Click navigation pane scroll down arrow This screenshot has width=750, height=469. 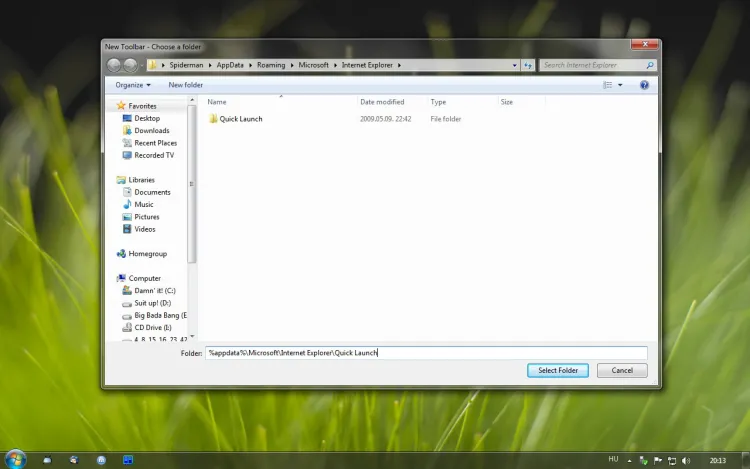pyautogui.click(x=192, y=337)
